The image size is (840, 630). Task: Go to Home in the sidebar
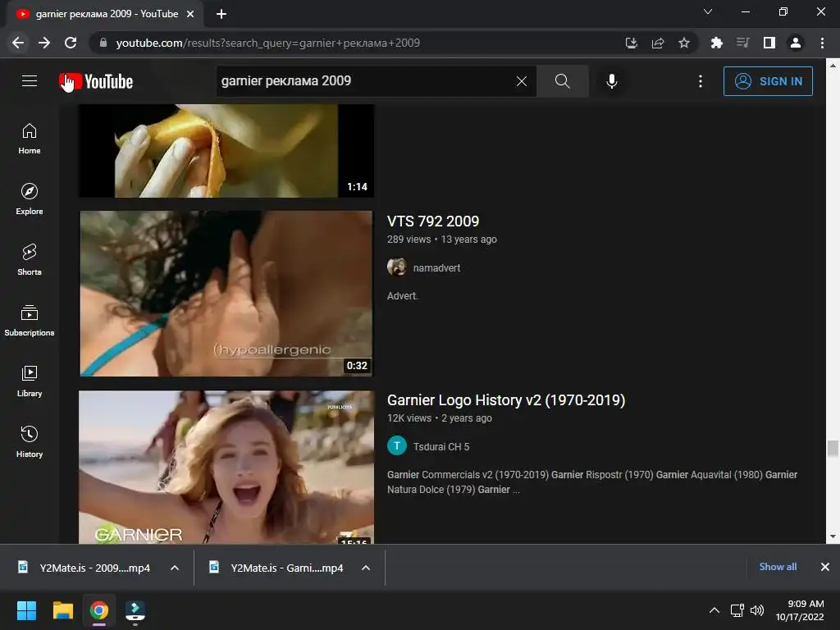[x=30, y=139]
